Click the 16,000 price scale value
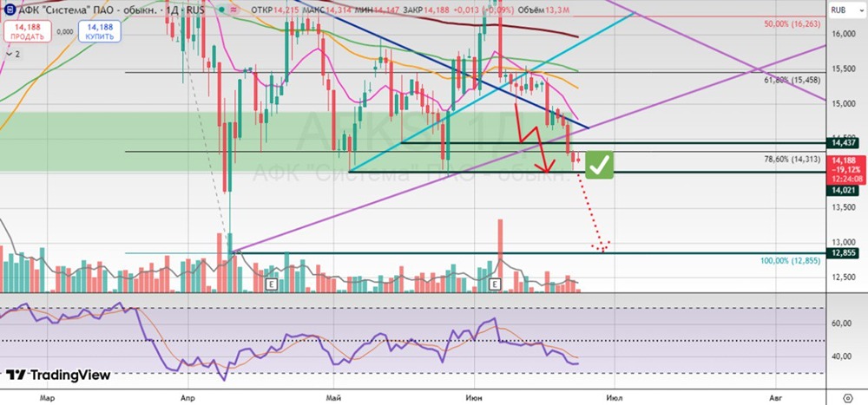 pyautogui.click(x=844, y=34)
